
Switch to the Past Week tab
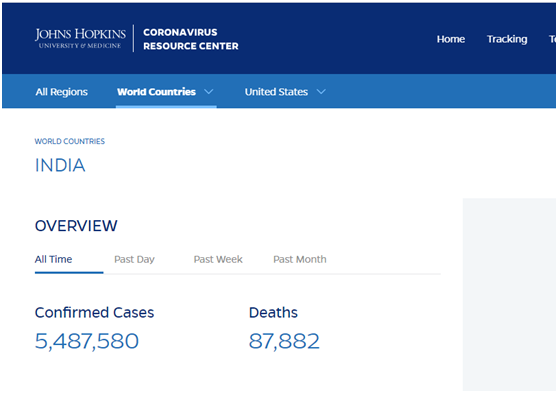(218, 259)
